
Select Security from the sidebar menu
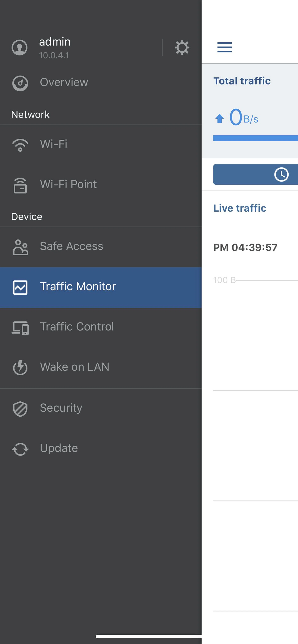61,408
